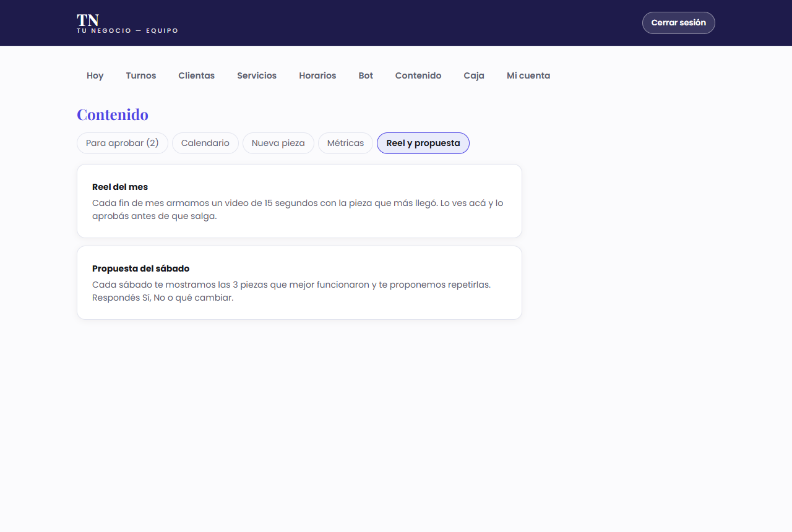Go to the Caja section
This screenshot has width=792, height=532.
pos(474,75)
